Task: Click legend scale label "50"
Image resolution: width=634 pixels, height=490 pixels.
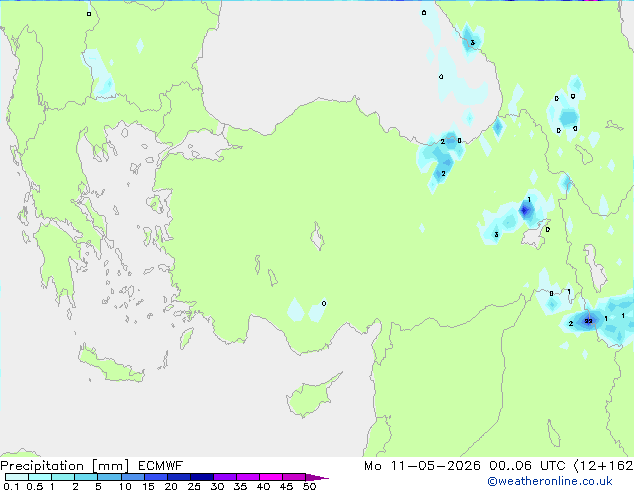Action: coord(309,486)
